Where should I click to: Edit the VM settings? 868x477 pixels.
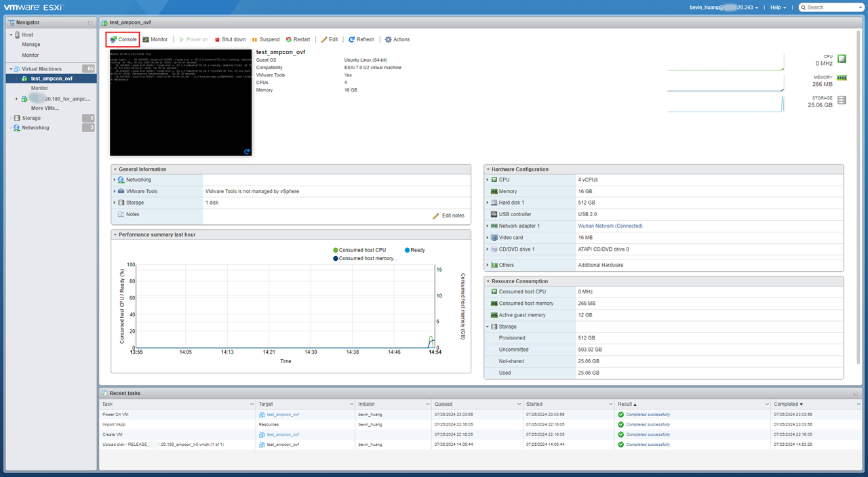(x=330, y=39)
